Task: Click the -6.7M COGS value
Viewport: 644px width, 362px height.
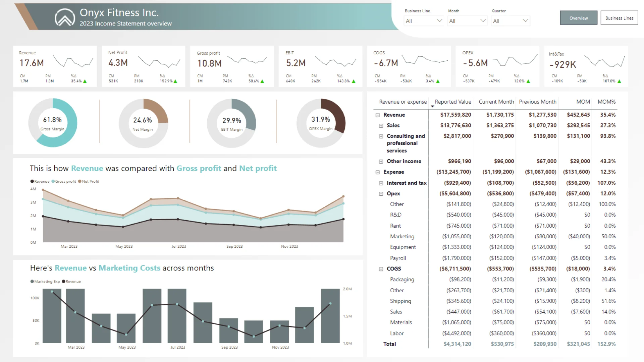Action: click(x=386, y=63)
